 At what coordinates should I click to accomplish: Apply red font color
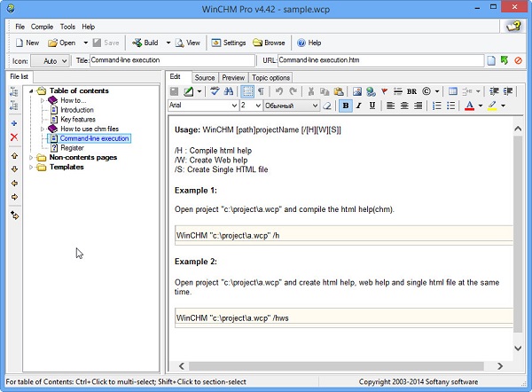pos(469,106)
